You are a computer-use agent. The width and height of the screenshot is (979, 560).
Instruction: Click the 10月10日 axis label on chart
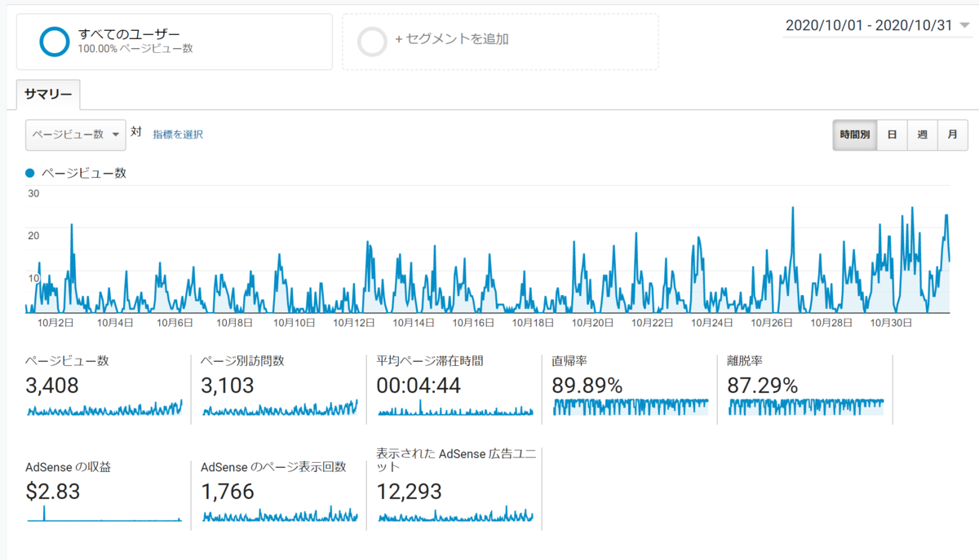pyautogui.click(x=295, y=323)
